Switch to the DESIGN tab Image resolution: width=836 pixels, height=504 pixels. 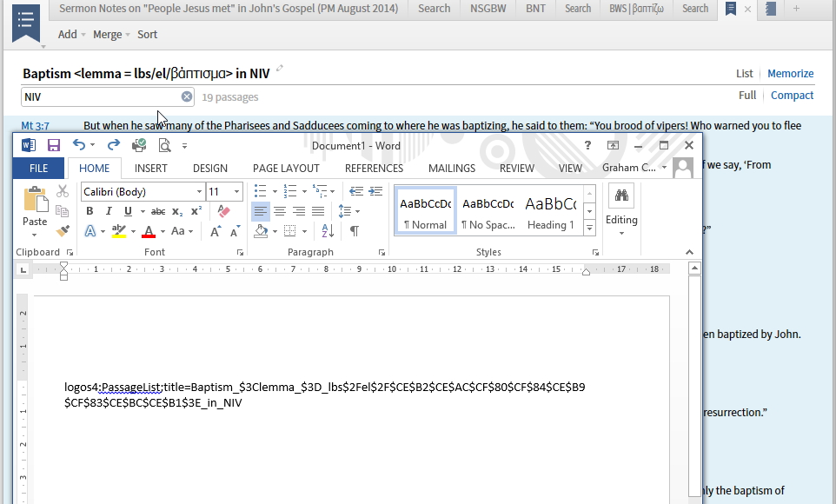pyautogui.click(x=210, y=168)
